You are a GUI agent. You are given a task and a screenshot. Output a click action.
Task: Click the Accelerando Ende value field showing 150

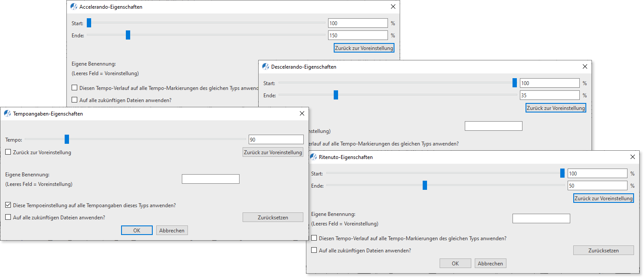[358, 35]
